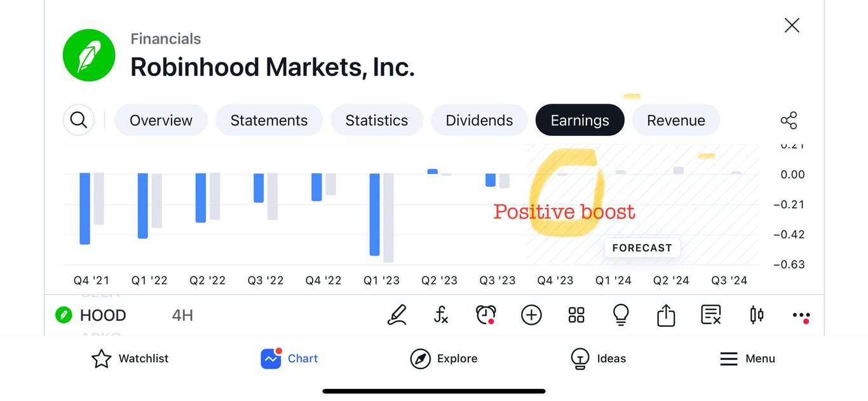Tap the note with X icon
868x401 pixels.
click(711, 315)
